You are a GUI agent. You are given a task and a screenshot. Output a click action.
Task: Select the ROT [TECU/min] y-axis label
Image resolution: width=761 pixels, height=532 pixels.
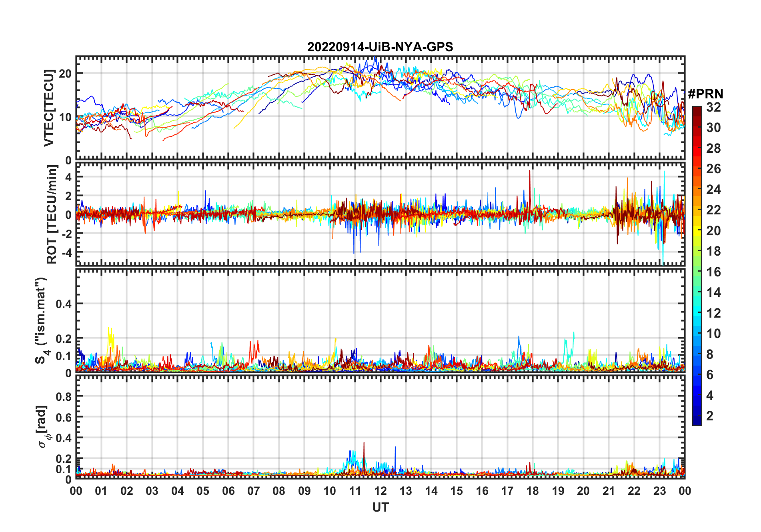(52, 214)
